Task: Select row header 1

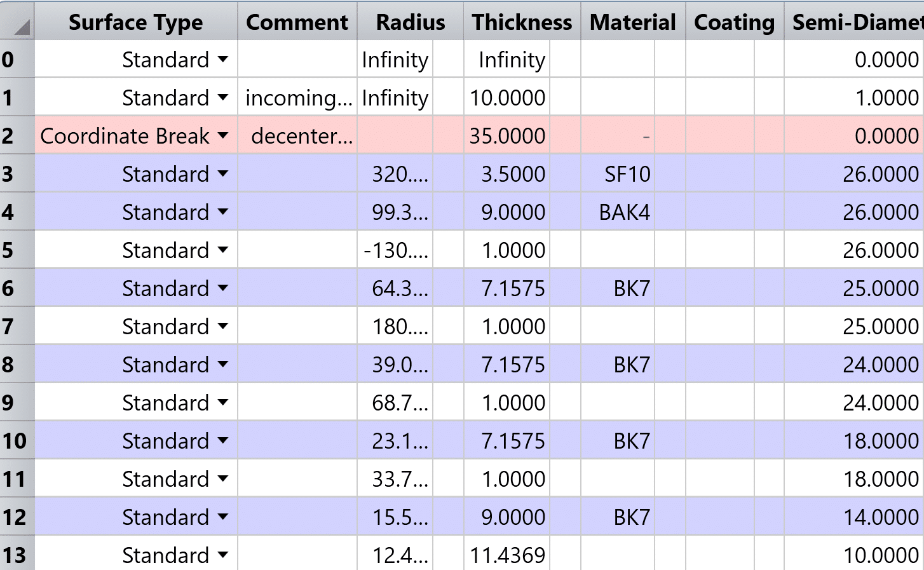Action: point(17,97)
